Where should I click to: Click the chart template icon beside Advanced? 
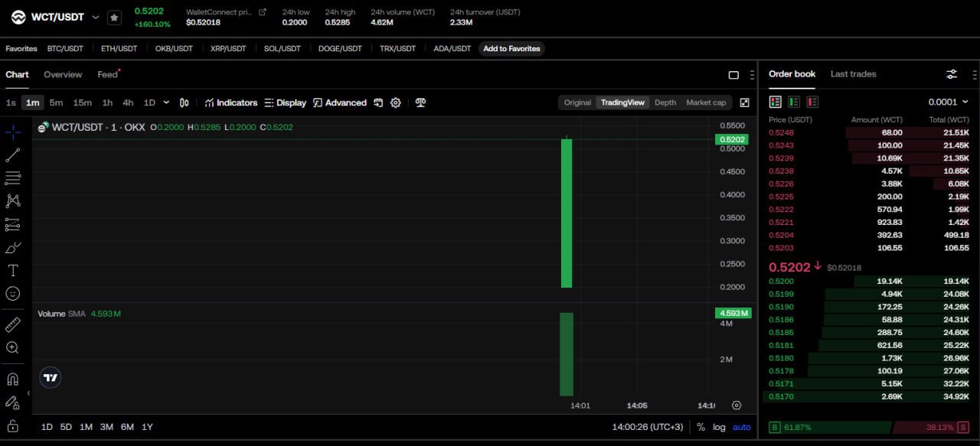(378, 103)
